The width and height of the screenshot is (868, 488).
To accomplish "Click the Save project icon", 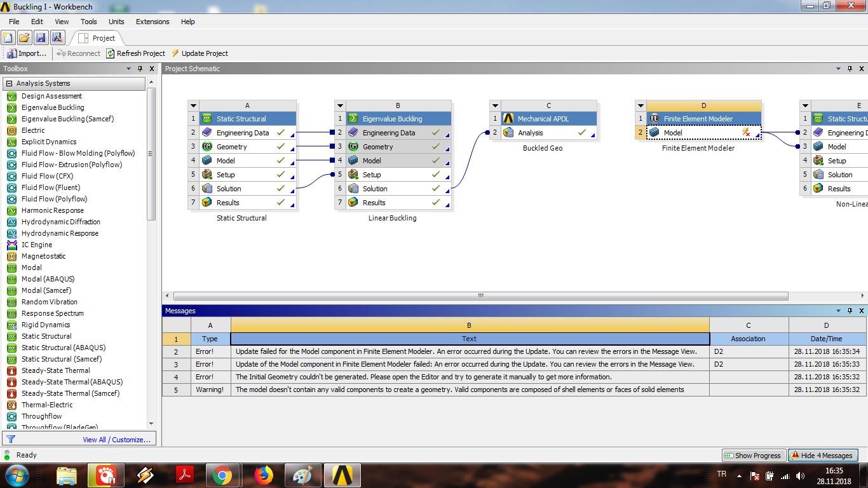I will pos(41,38).
